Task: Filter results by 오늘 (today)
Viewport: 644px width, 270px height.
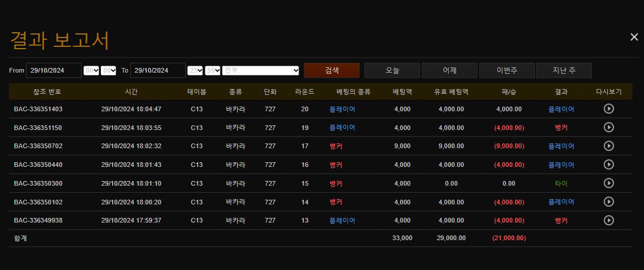Action: [x=392, y=70]
